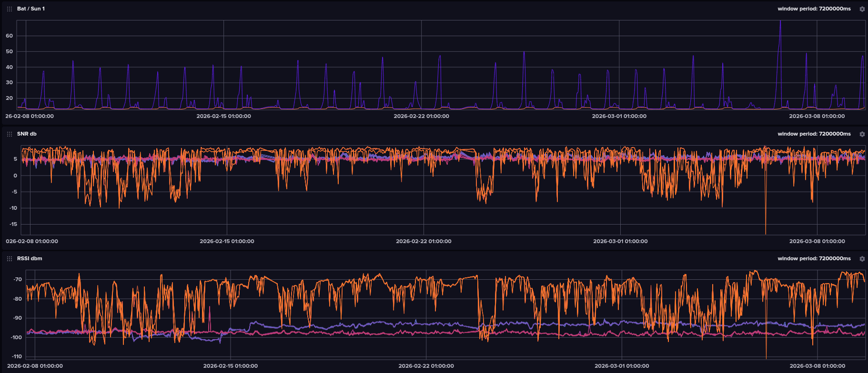This screenshot has height=373, width=868.
Task: Open settings gear for Bat / Sun 1 panel
Action: [862, 9]
